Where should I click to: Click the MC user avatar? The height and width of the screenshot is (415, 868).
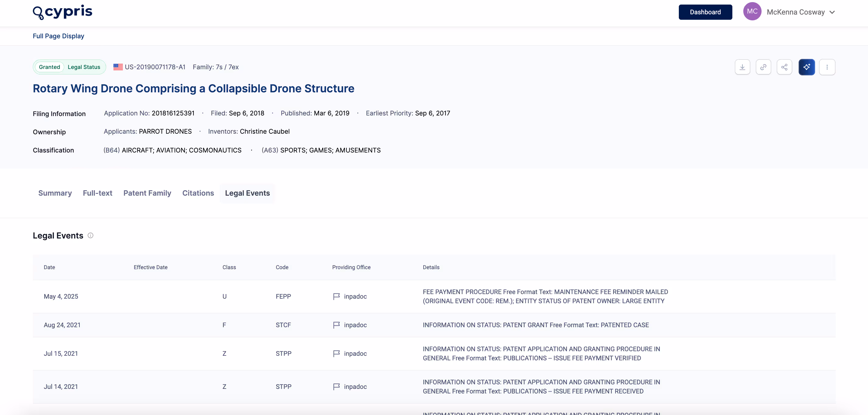[x=752, y=12]
